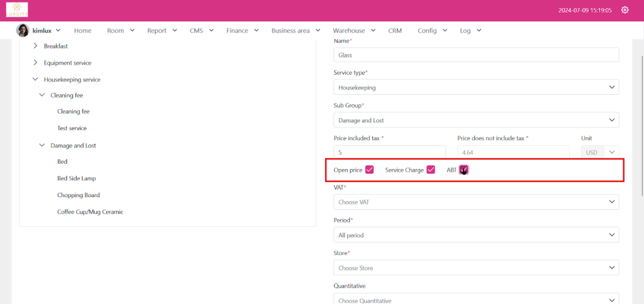Viewport: 644px width, 304px height.
Task: Expand the Breakfast tree chevron
Action: [35, 46]
